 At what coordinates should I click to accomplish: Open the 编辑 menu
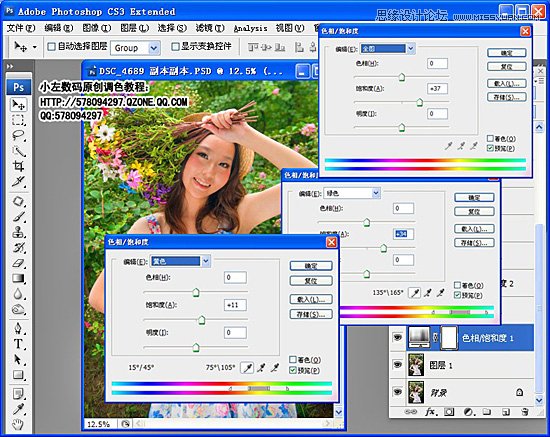point(59,28)
